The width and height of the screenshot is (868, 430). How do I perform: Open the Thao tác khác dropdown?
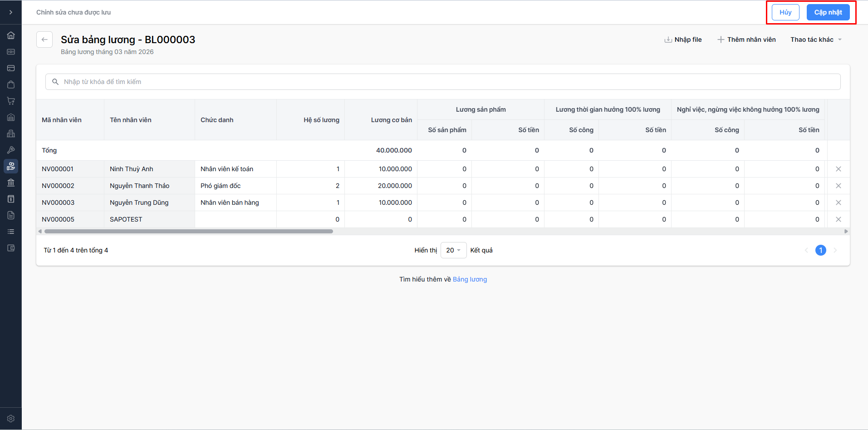[x=815, y=40]
